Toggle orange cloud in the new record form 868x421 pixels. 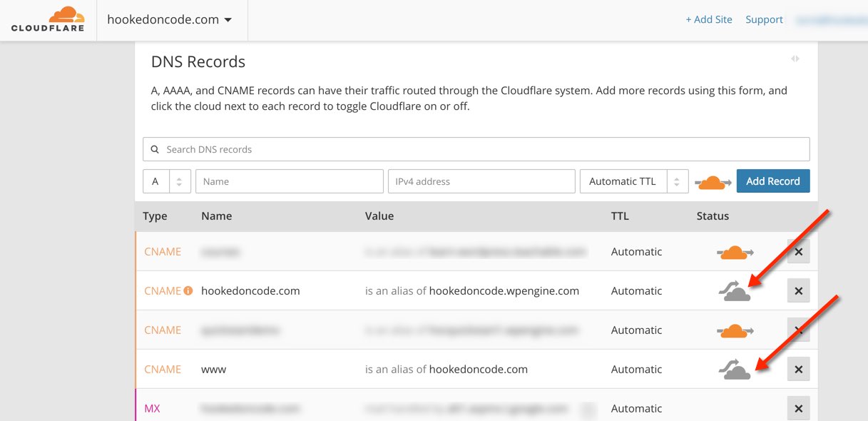click(x=713, y=182)
